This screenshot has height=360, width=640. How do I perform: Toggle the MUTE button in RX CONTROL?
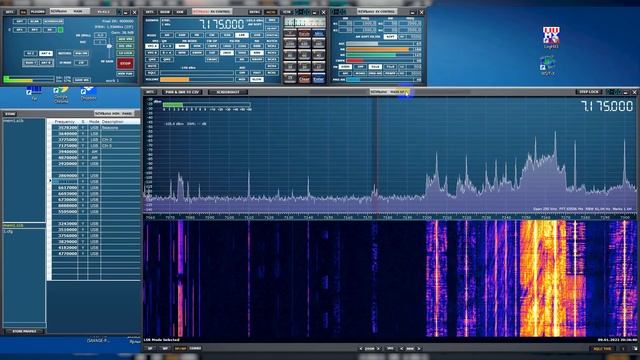coord(152,66)
